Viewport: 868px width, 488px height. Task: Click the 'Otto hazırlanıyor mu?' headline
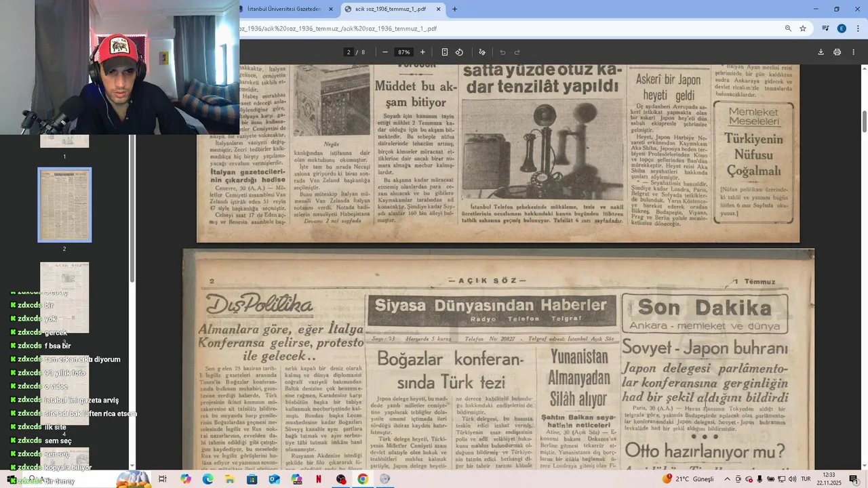pos(705,450)
